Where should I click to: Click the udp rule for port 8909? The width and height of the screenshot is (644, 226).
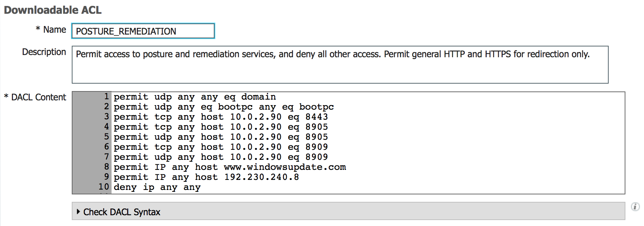pos(220,157)
